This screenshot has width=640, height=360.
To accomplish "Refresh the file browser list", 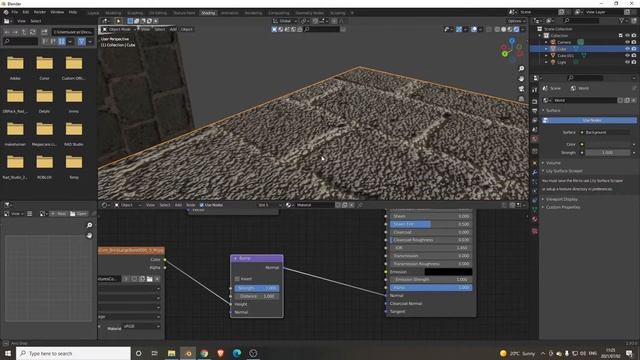I will pyautogui.click(x=33, y=31).
